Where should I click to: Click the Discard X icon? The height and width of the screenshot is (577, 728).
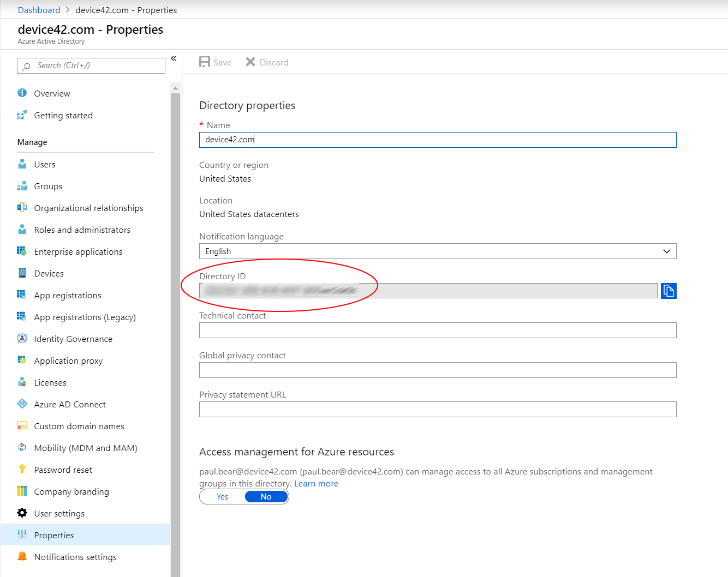point(250,62)
